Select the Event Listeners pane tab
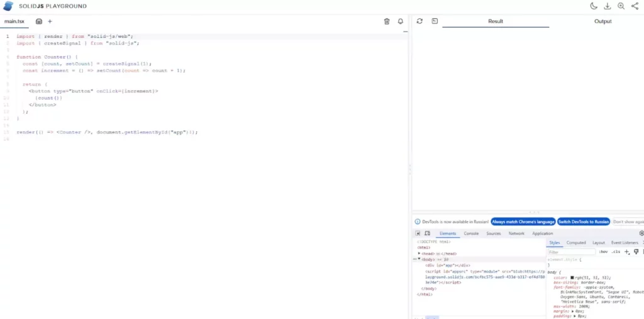Viewport: 644px width, 319px height. click(x=625, y=243)
